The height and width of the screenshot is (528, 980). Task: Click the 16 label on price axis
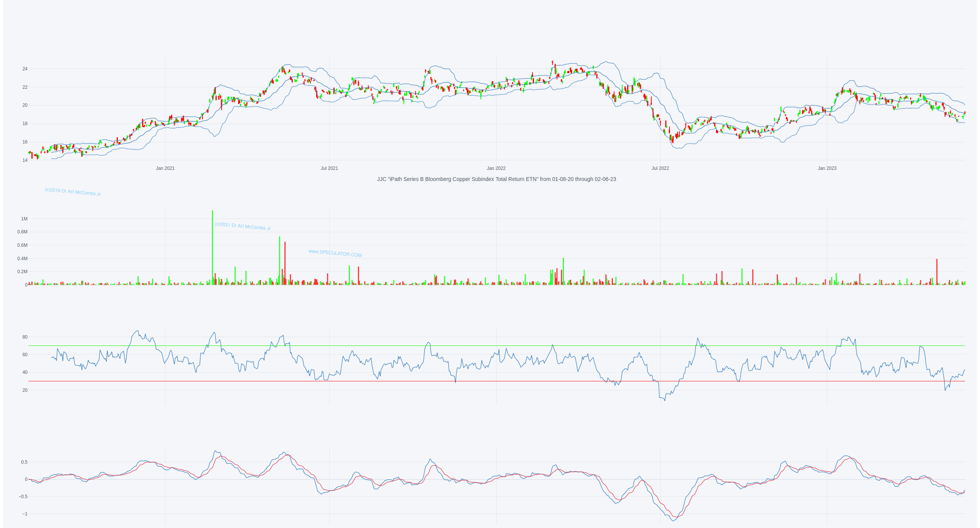25,142
